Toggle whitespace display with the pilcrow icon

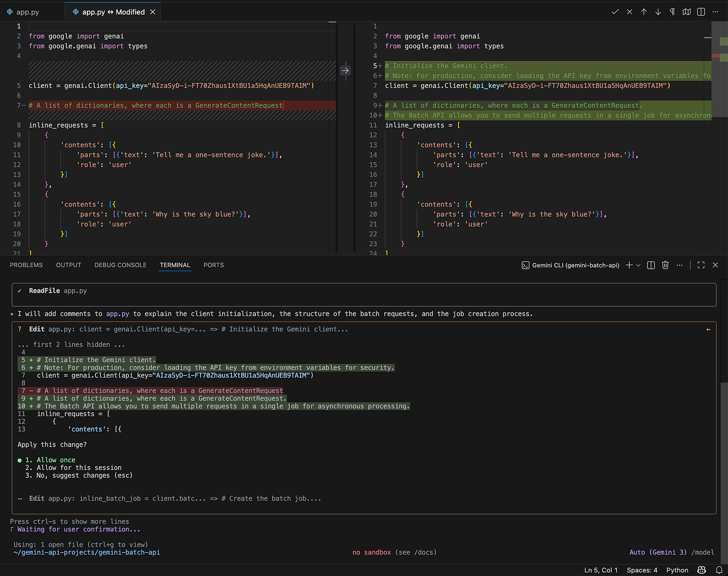672,12
